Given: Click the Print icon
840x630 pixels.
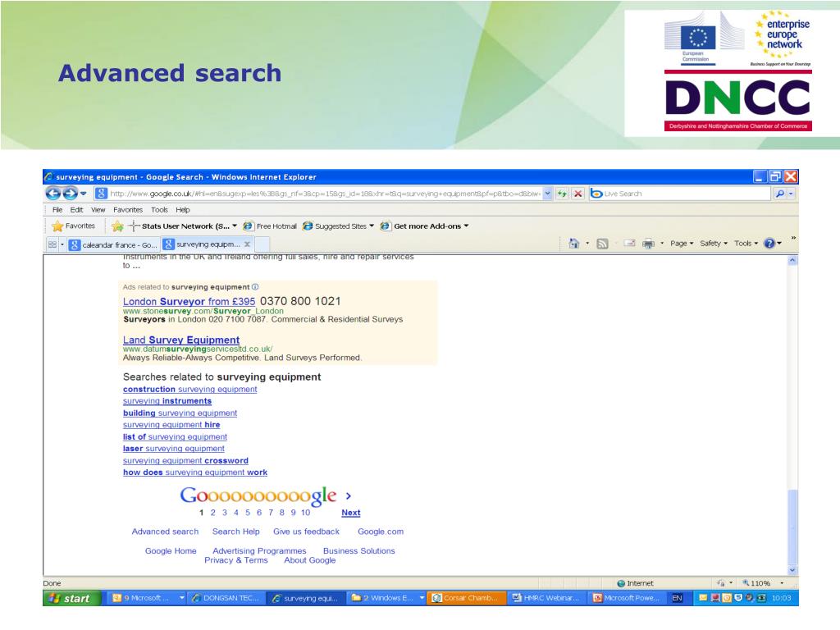Looking at the screenshot, I should click(x=648, y=244).
